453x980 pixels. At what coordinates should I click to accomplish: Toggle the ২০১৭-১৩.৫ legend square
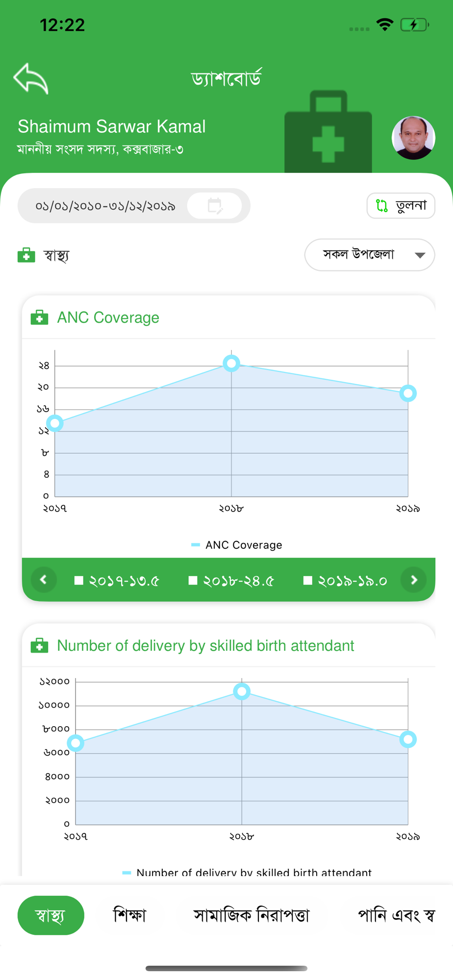tap(78, 581)
